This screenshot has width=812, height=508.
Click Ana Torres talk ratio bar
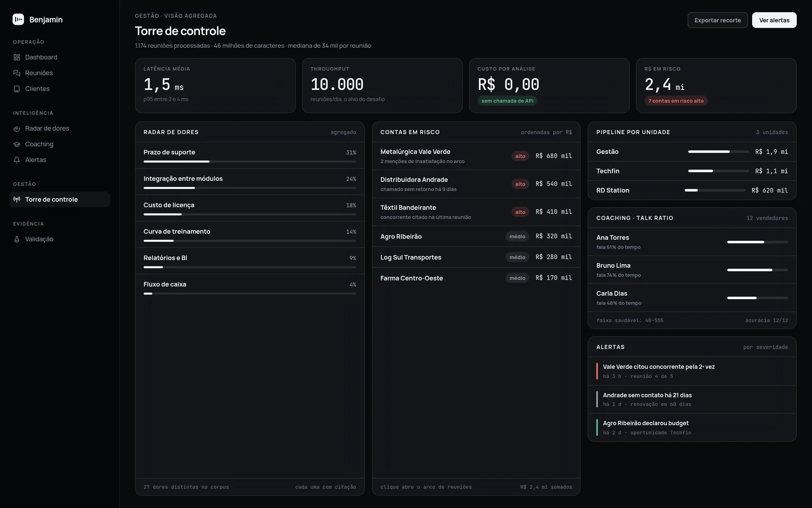pos(758,242)
